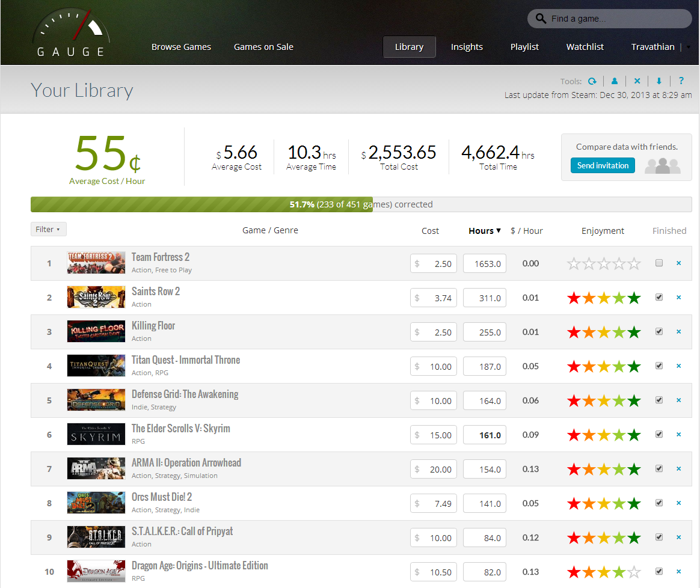Click the friends silhouette icon

coord(663,166)
